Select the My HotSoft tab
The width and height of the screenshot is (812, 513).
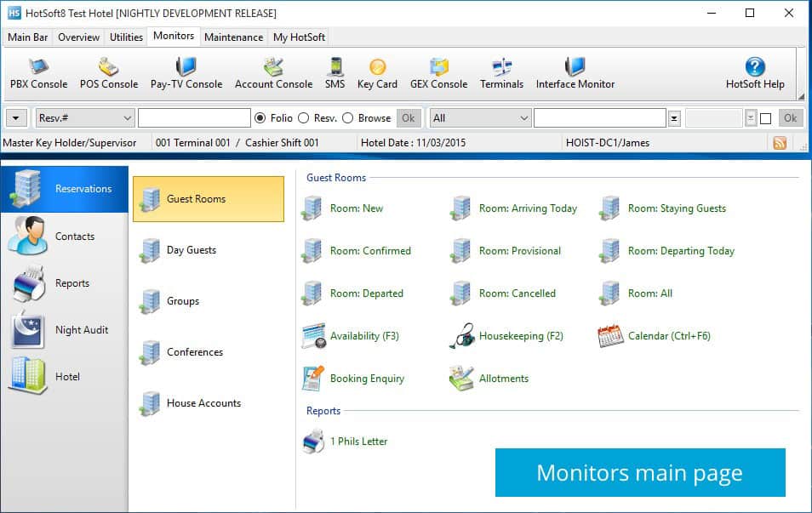[298, 37]
